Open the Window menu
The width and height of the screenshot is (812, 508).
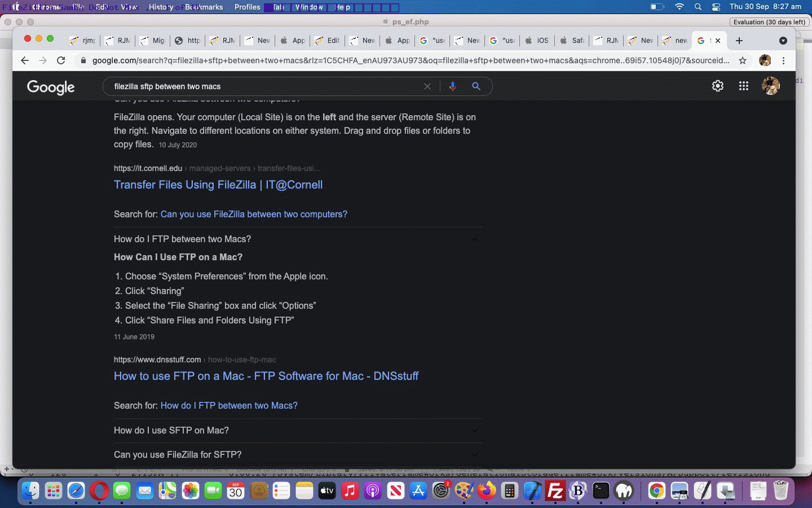tap(309, 7)
